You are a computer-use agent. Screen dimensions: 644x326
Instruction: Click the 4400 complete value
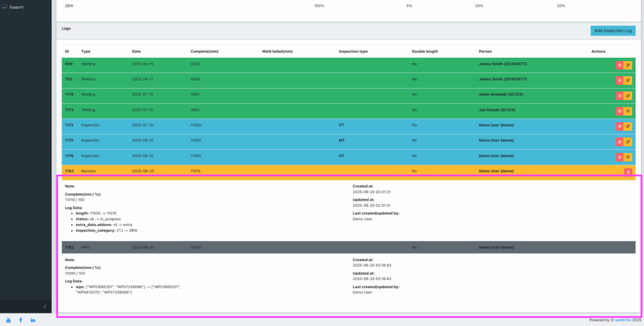[195, 79]
